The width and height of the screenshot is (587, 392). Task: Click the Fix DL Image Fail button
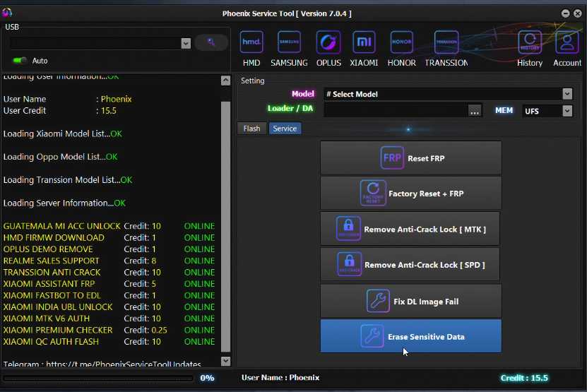coord(410,301)
